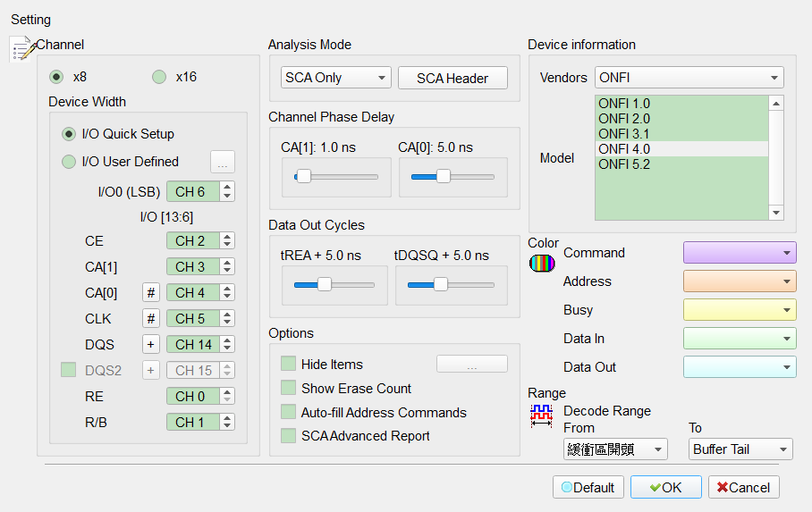This screenshot has height=512, width=812.
Task: Toggle the # button for CLK
Action: click(x=151, y=318)
